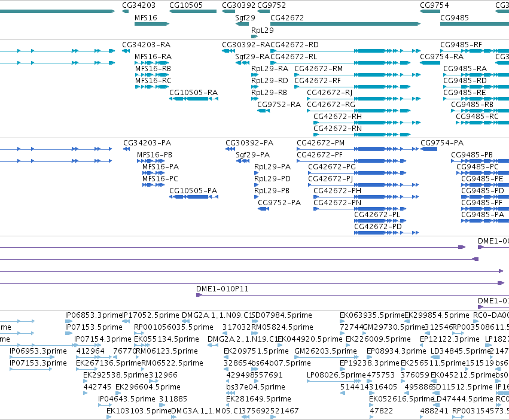This screenshot has width=509, height=420.
Task: Click the Sgf29-PA protein feature
Action: coord(253,155)
